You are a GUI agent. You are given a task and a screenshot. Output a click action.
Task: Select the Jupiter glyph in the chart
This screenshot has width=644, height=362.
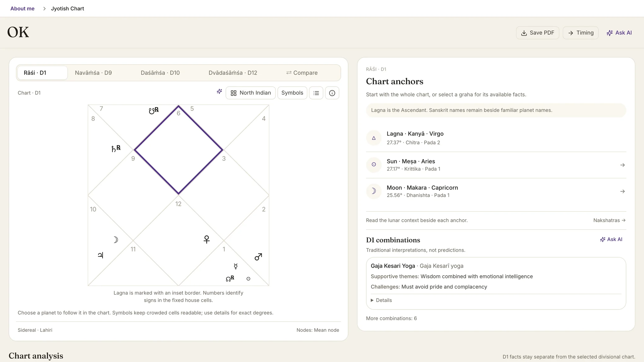coord(101,255)
